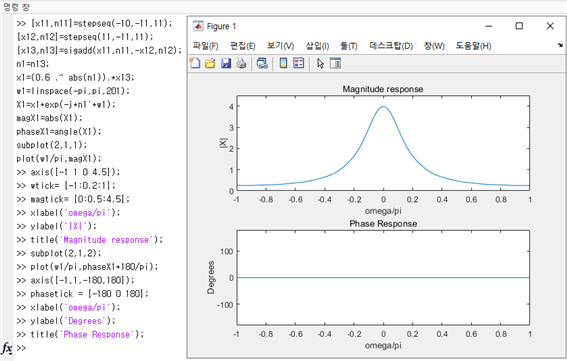Viewport: 567px width, 361px height.
Task: Click y-axis tick 100 on the phase plot
Action: point(226,251)
